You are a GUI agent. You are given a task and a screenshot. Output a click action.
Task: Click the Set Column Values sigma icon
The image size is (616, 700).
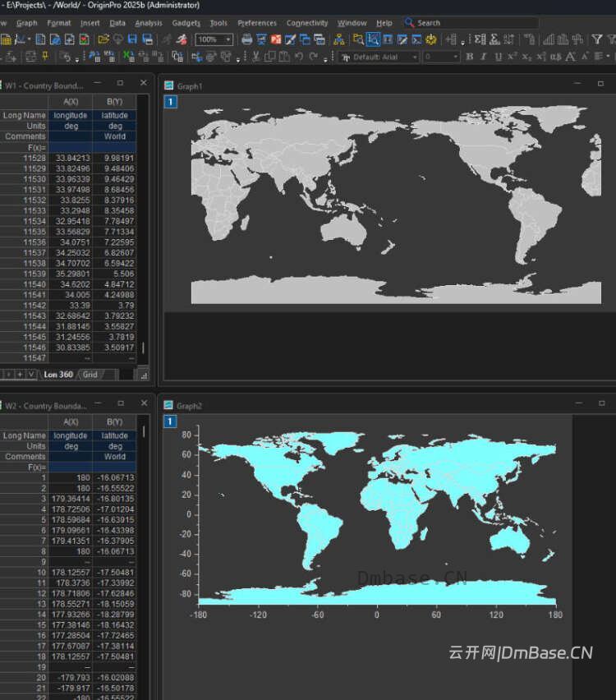tap(480, 39)
